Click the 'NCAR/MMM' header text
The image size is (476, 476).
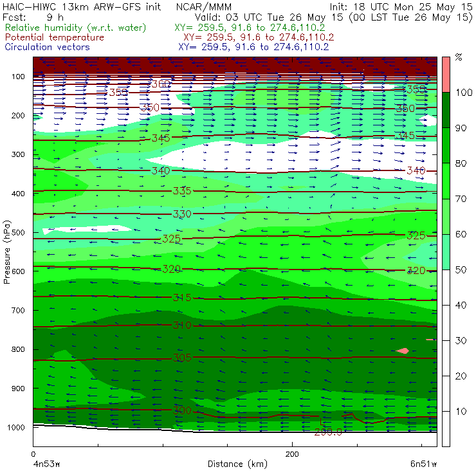pyautogui.click(x=204, y=6)
